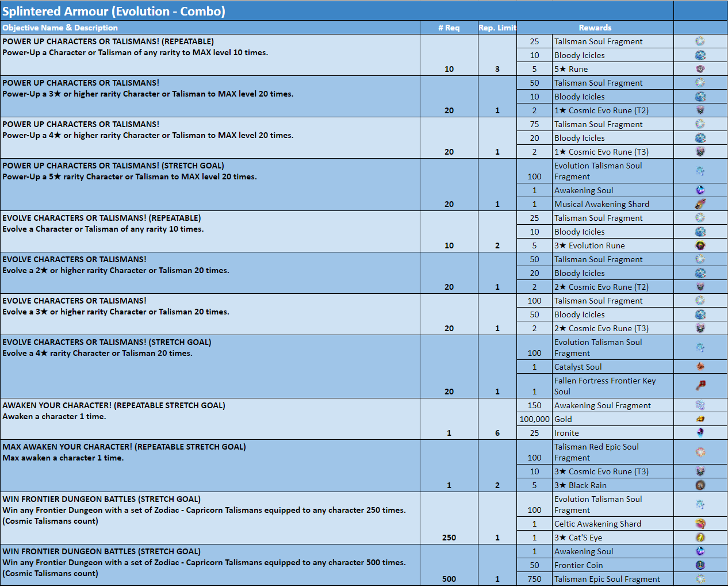
Task: Select the 100,000 gold quantity cell
Action: [534, 419]
